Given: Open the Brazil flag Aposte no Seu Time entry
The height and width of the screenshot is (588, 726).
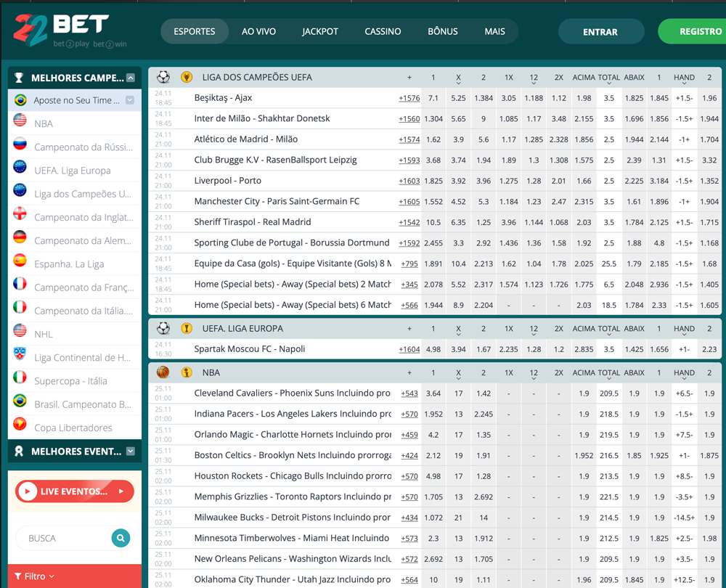Looking at the screenshot, I should 75,100.
